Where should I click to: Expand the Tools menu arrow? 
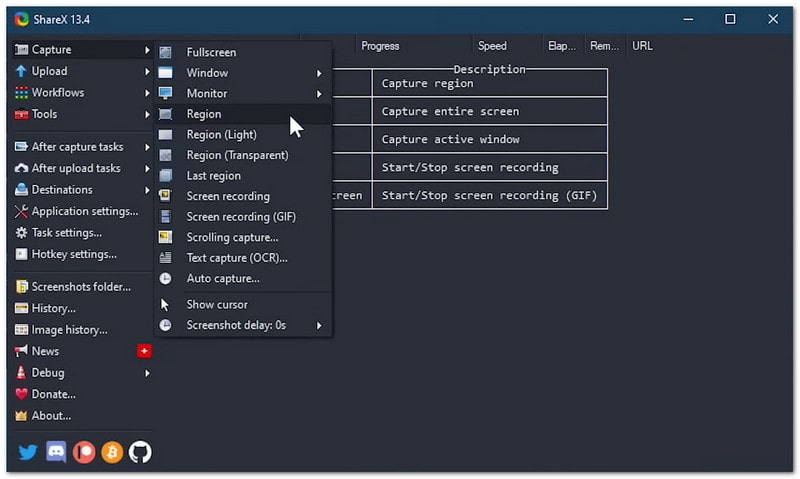(147, 114)
